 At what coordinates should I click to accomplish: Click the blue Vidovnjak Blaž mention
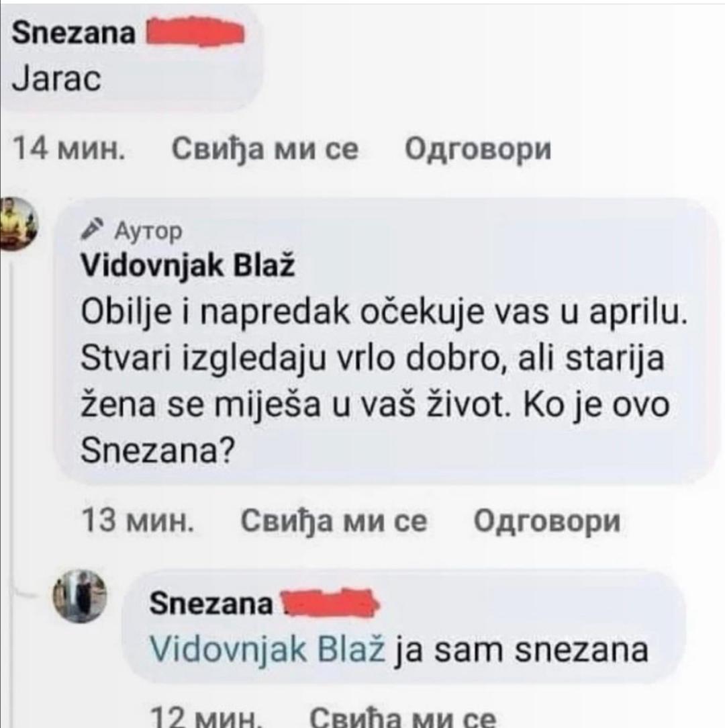point(267,649)
